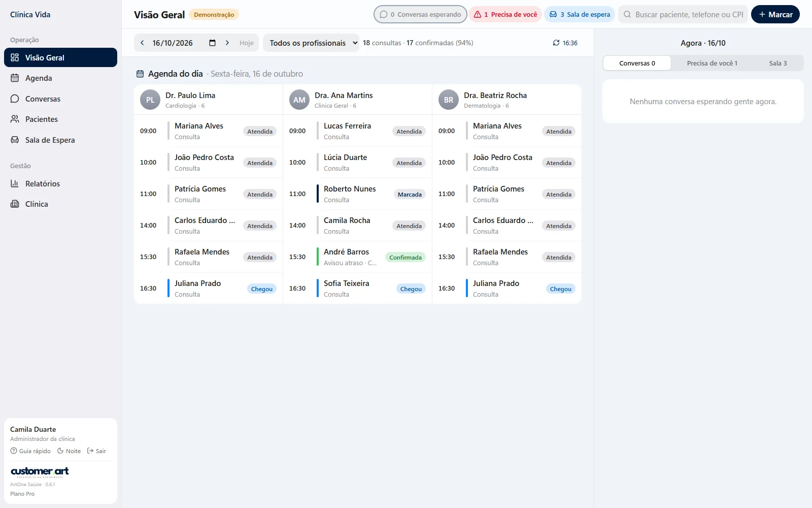Click Dr. Paulo Lima avatar PL

click(150, 100)
